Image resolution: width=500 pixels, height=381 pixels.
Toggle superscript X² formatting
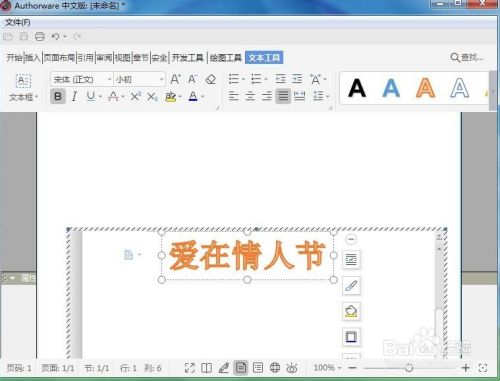136,96
